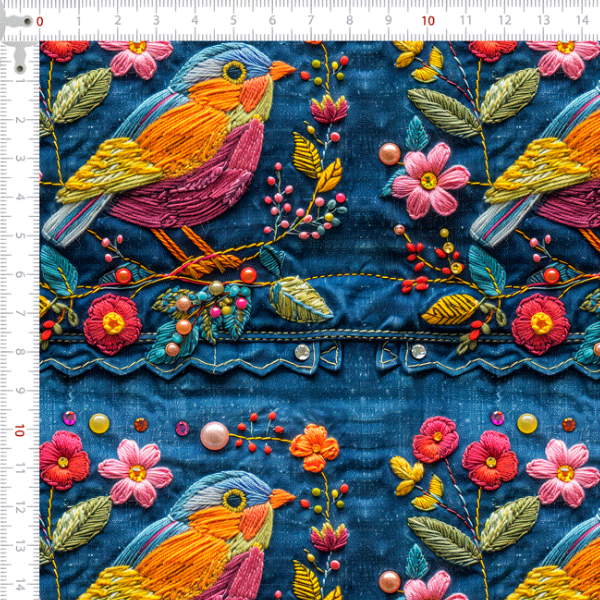Select the 7 mark on the left ruler
Screen dimensions: 600x600
pyautogui.click(x=21, y=312)
